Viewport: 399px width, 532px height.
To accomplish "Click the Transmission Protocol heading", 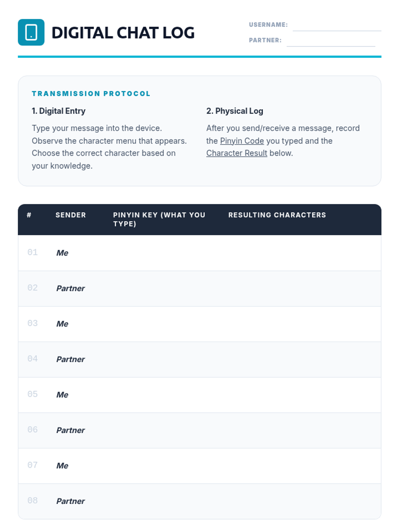I will point(91,94).
